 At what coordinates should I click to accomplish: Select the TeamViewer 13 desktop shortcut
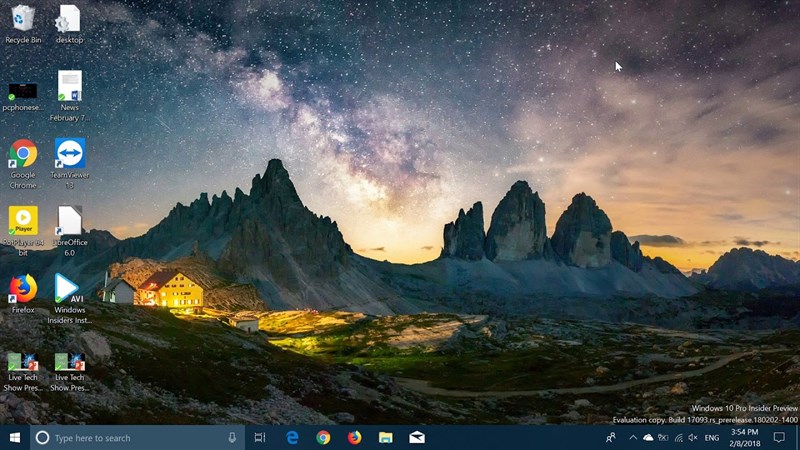click(69, 164)
